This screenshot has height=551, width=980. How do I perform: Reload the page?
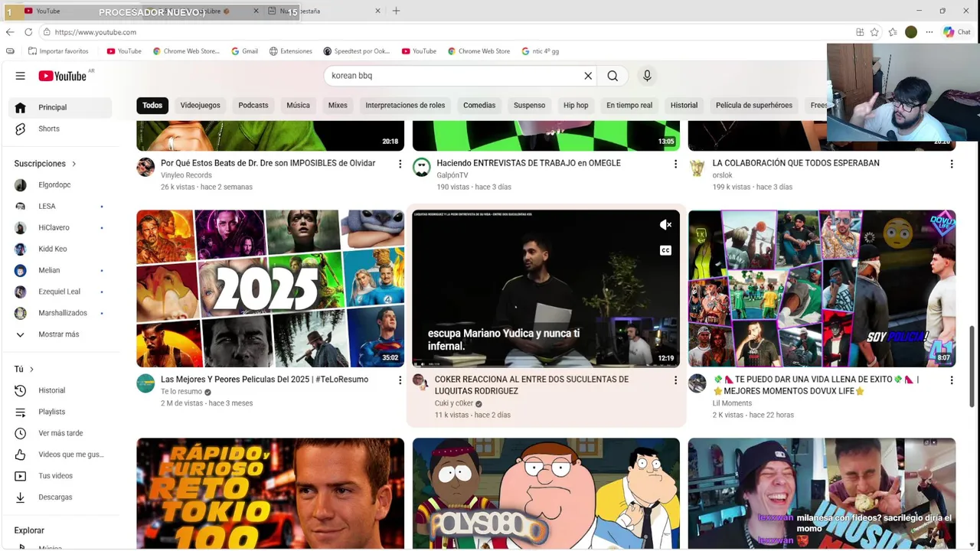[x=28, y=32]
